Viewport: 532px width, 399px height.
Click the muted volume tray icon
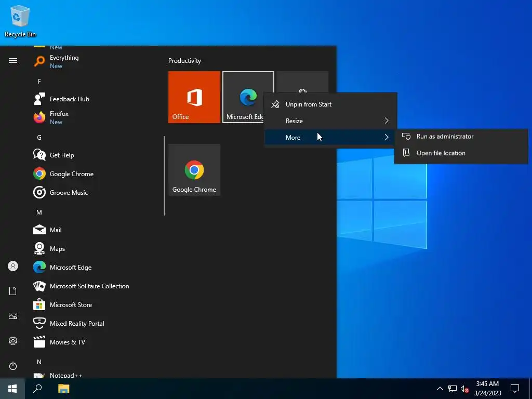[464, 389]
